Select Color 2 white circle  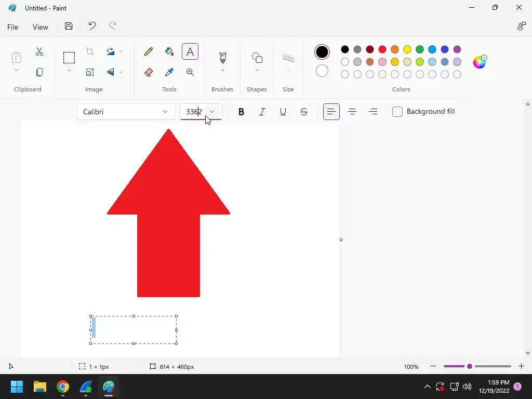click(322, 71)
